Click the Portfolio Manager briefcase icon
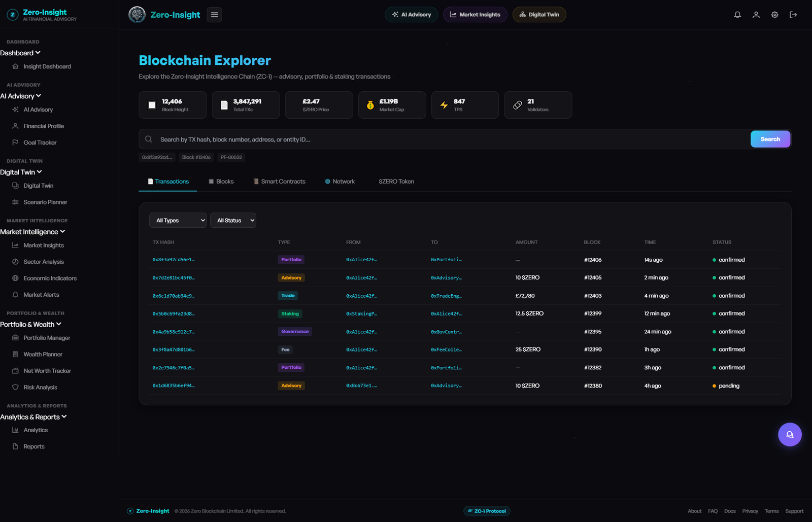812x522 pixels. (15, 338)
